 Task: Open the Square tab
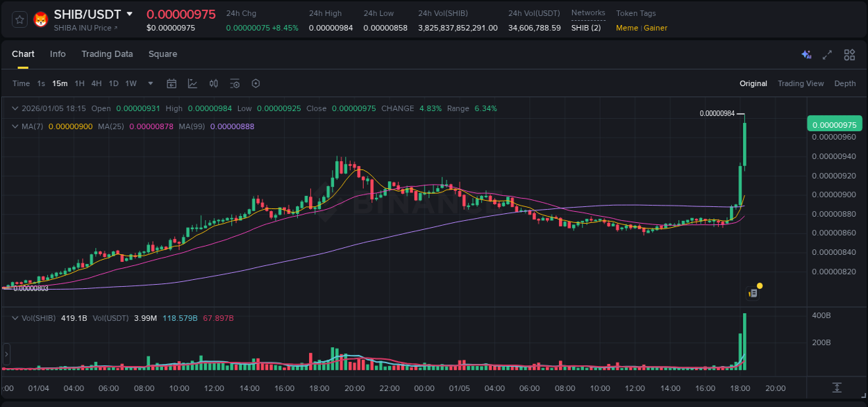coord(162,54)
